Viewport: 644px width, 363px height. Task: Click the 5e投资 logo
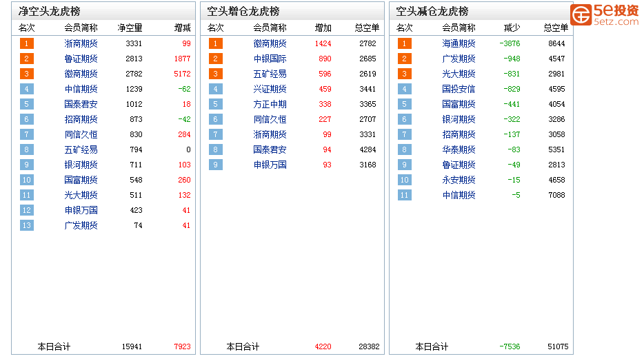click(x=604, y=15)
